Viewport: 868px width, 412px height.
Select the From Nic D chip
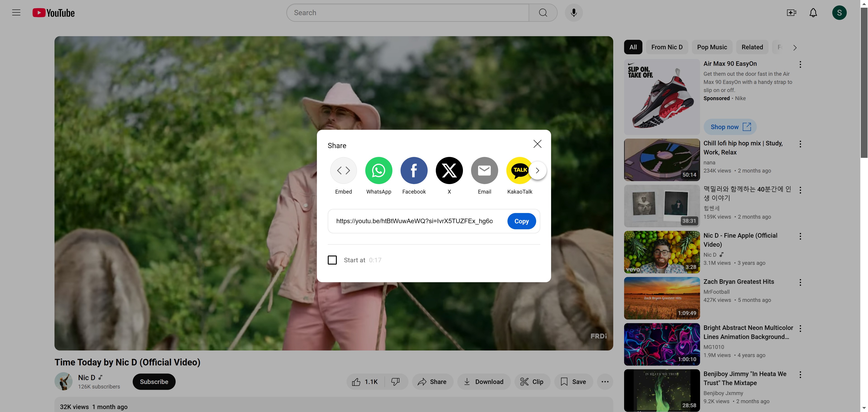(667, 47)
